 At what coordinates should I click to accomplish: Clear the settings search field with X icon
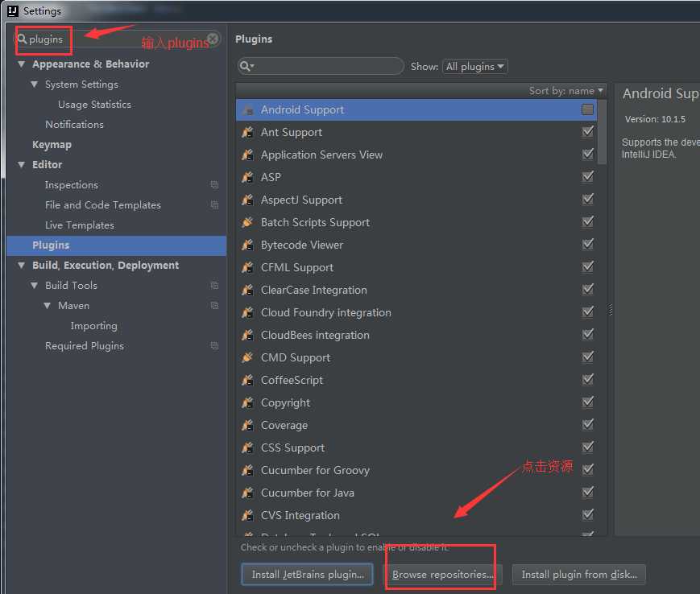tap(213, 39)
